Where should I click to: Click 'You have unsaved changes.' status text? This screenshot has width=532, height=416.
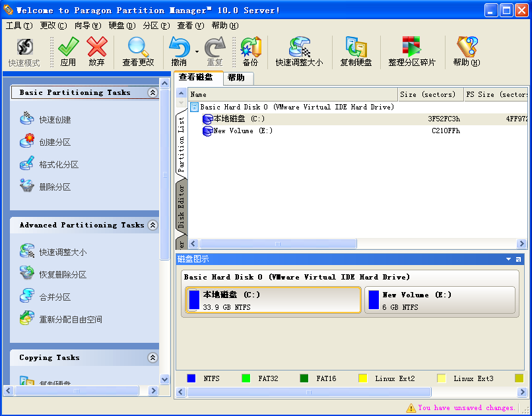coord(467,407)
